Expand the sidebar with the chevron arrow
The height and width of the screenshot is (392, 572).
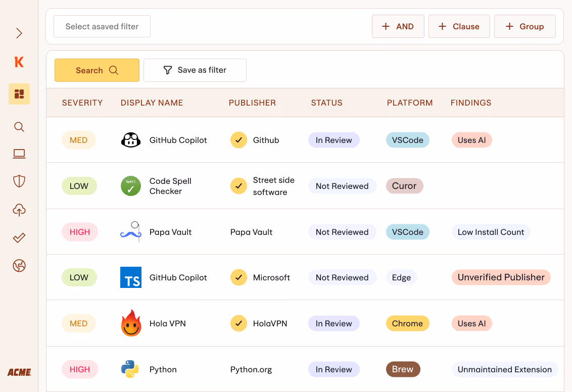point(19,33)
